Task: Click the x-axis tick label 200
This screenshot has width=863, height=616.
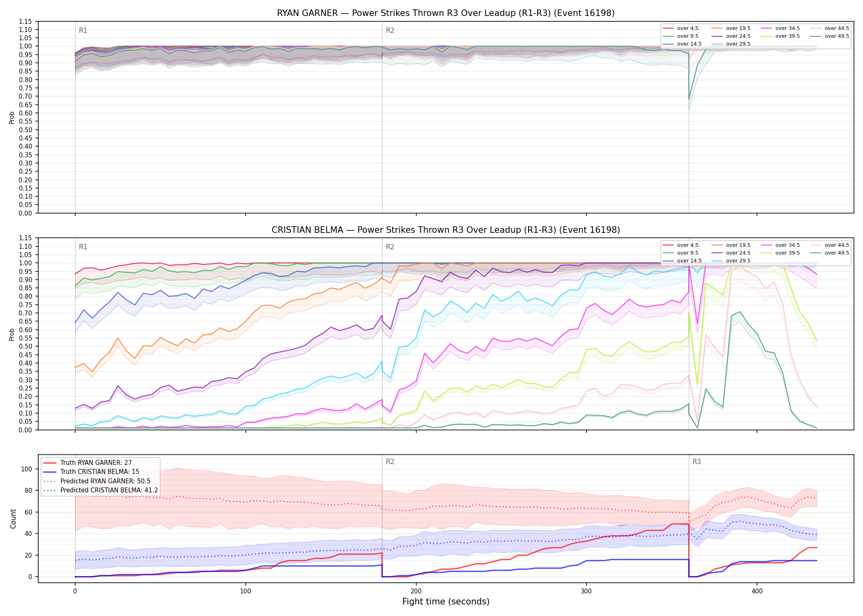Action: 416,591
